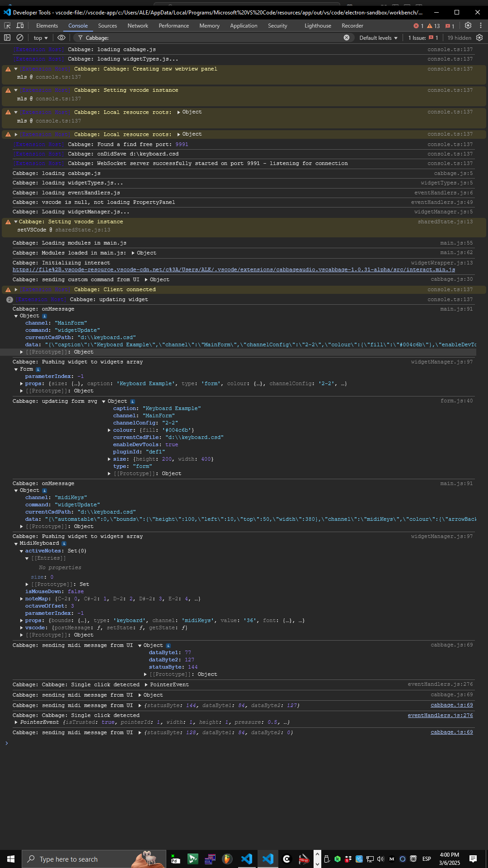Click the found port value 9991
Viewport: 488px width, 868px height.
coord(182,145)
